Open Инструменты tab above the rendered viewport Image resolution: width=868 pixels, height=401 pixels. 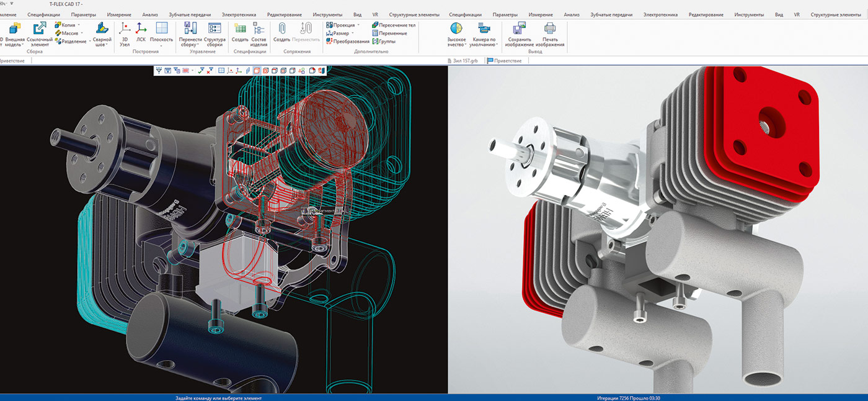(749, 14)
